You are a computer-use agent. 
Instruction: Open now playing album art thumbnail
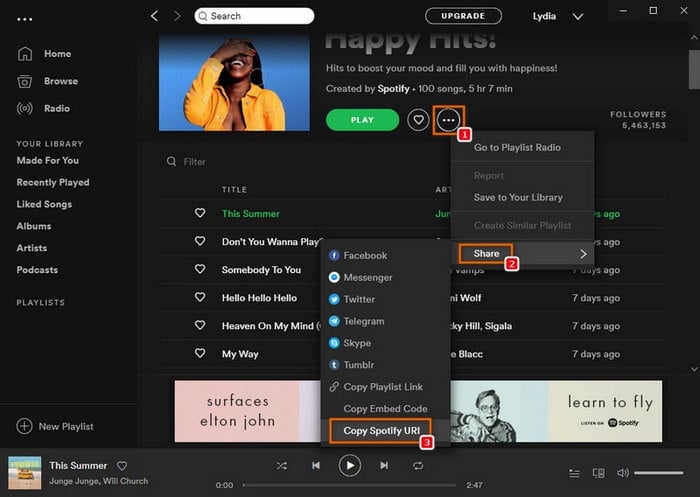pos(25,472)
